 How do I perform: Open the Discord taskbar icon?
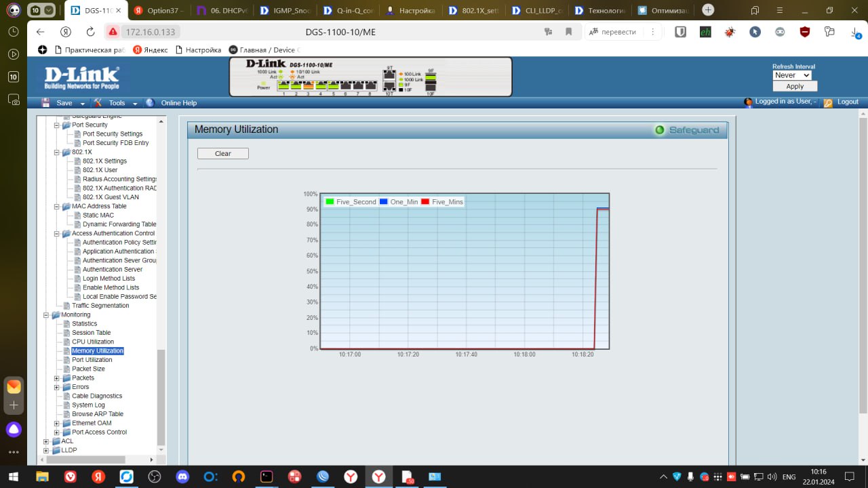[x=182, y=476]
